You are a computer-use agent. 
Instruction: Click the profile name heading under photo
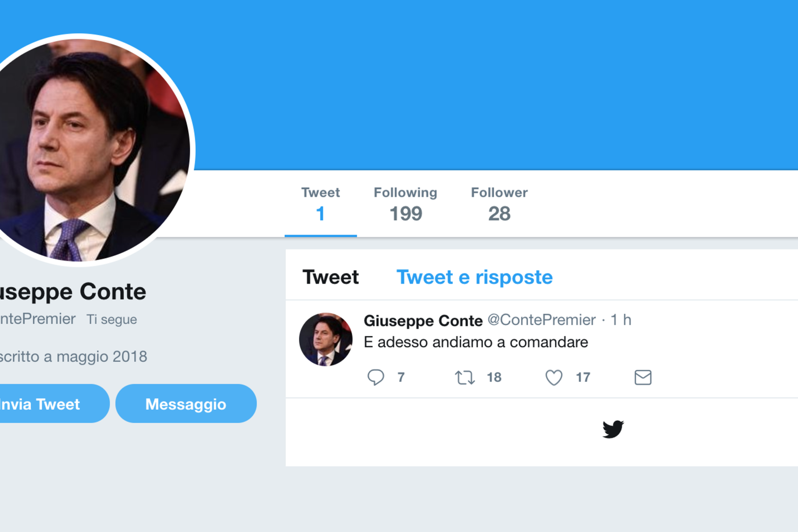(73, 292)
